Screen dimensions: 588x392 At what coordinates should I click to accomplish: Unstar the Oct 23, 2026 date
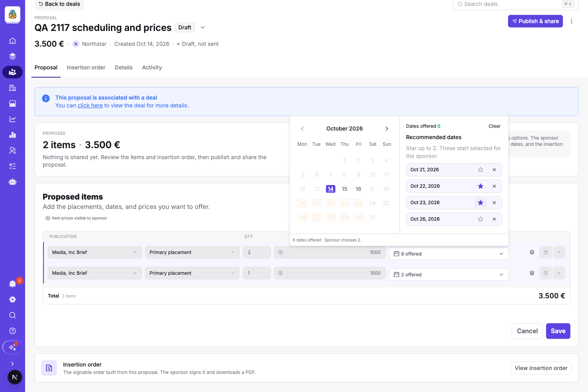(x=481, y=203)
